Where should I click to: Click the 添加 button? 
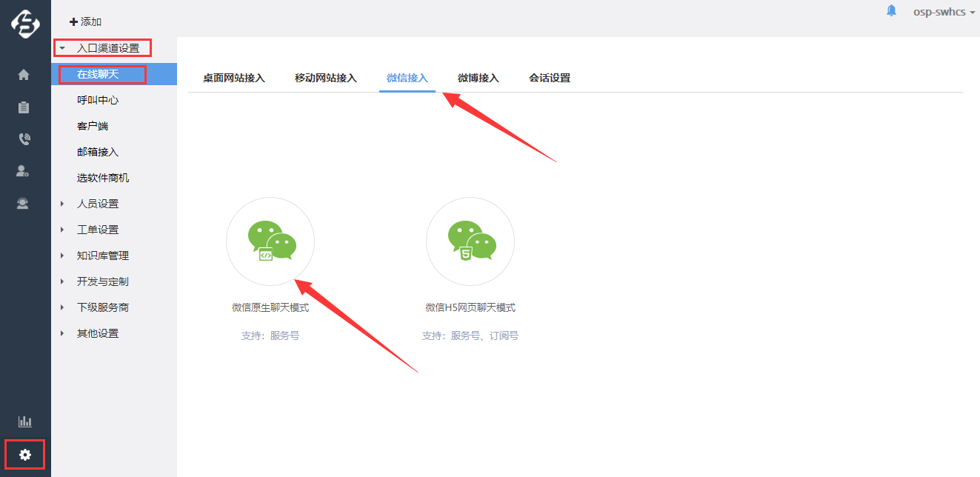click(85, 22)
